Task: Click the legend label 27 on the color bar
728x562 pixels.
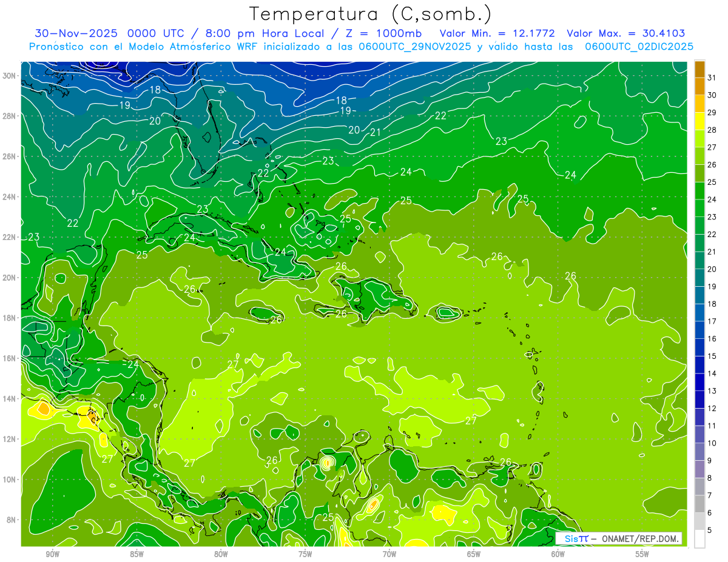Action: 712,147
